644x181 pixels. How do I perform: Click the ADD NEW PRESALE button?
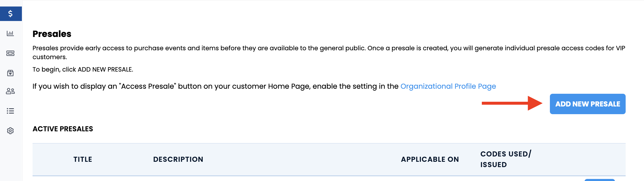587,104
